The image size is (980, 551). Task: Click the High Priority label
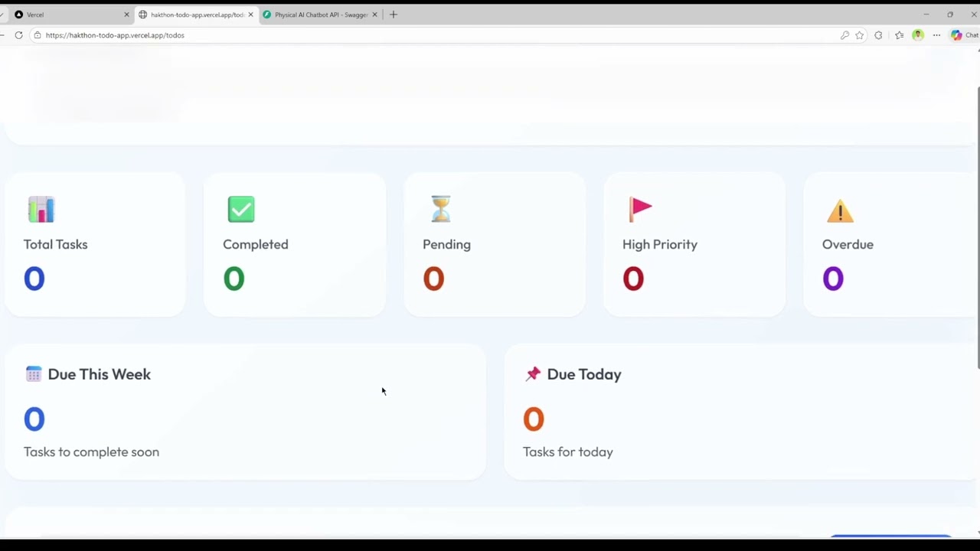660,244
